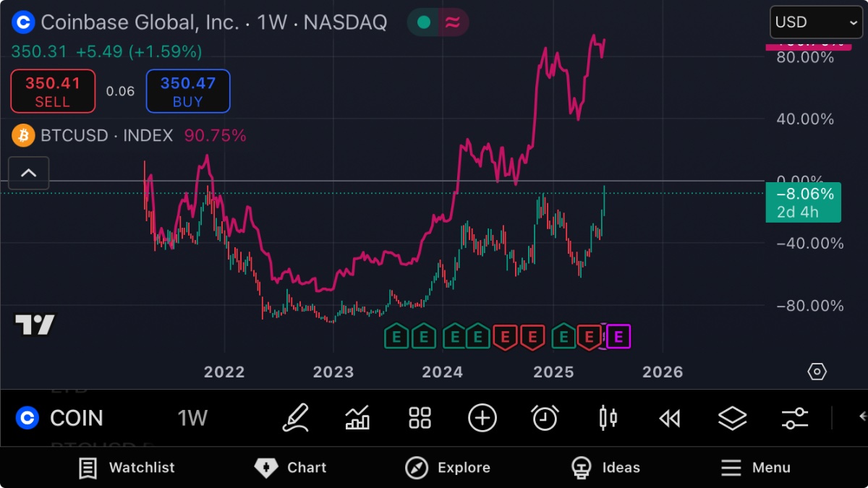Click the hexagon settings icon near time axis
Image resolution: width=868 pixels, height=488 pixels.
tap(817, 372)
